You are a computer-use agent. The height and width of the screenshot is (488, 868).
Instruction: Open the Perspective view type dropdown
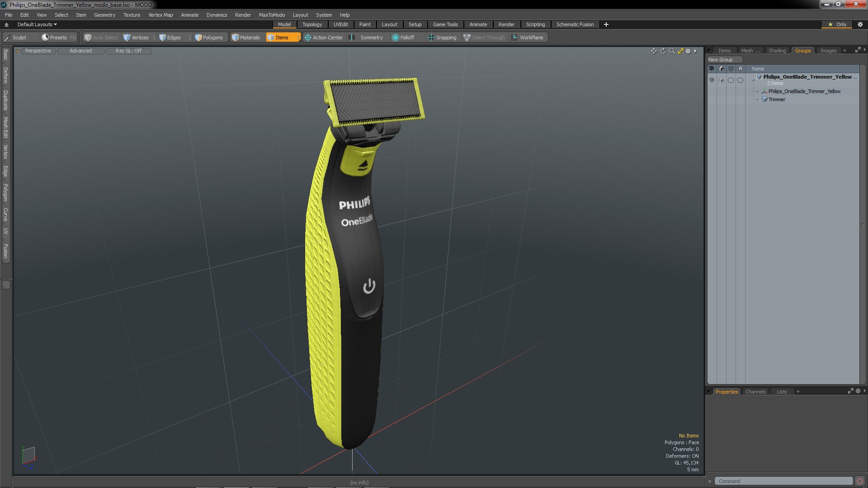pos(38,51)
